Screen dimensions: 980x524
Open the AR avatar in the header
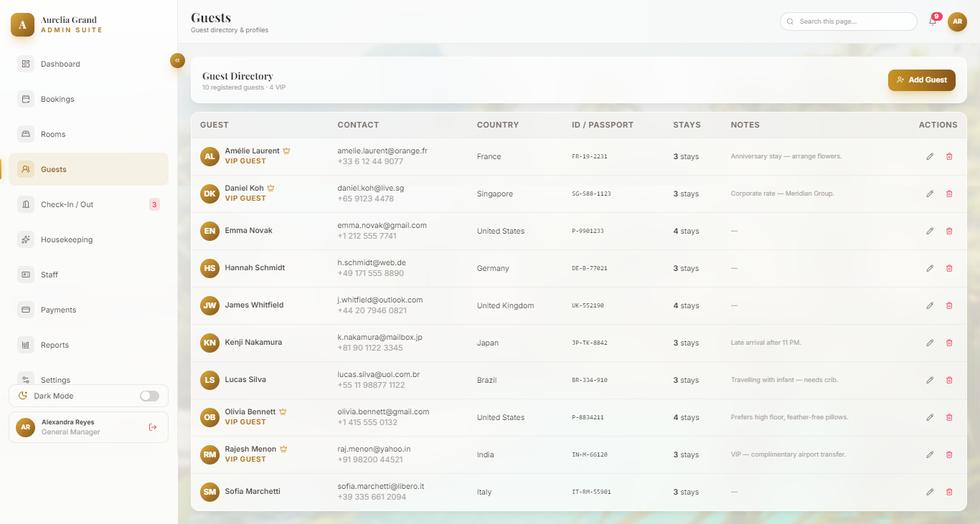pyautogui.click(x=957, y=22)
